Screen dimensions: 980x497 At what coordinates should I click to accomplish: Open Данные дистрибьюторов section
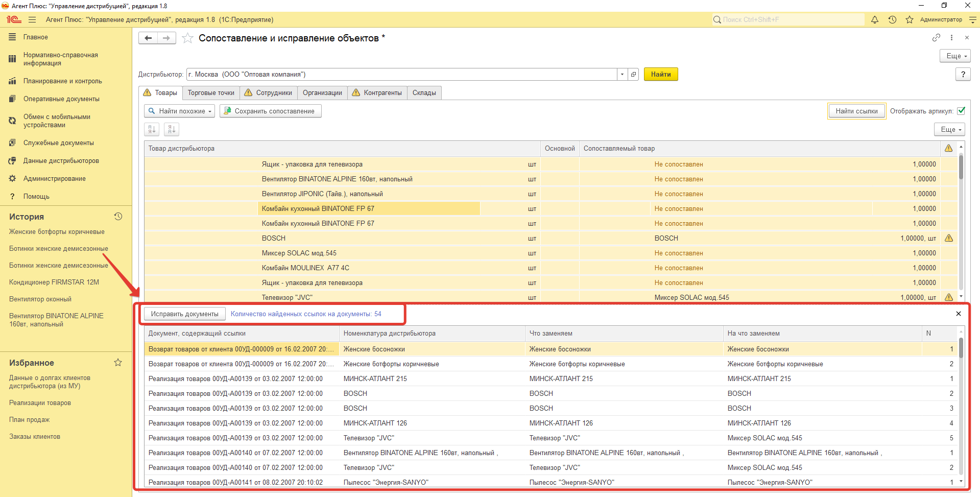click(61, 161)
